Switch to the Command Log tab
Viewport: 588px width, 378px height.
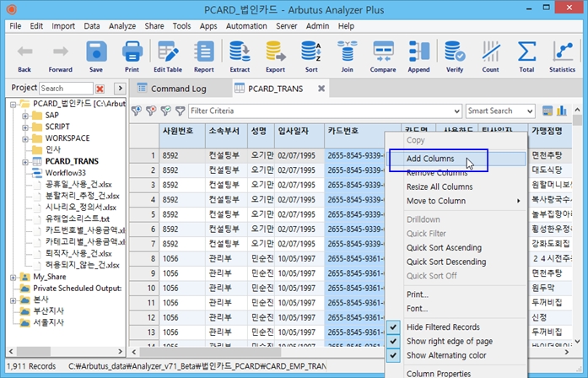tap(179, 89)
